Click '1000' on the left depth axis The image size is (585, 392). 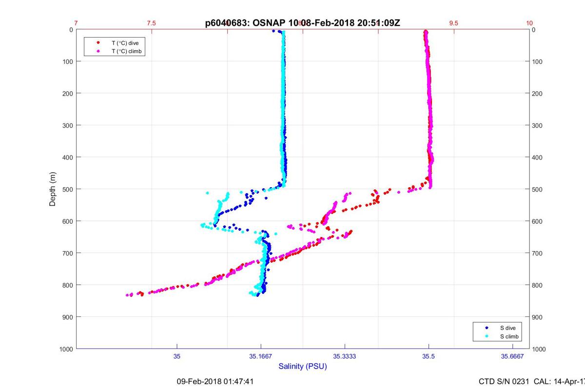[66, 349]
